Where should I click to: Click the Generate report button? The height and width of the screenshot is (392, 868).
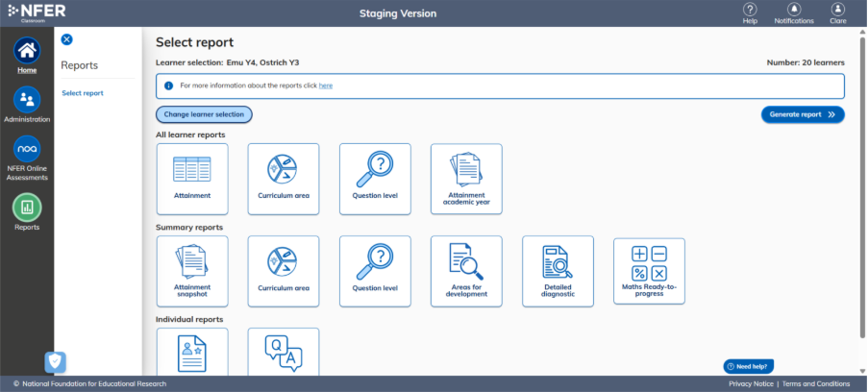tap(803, 114)
